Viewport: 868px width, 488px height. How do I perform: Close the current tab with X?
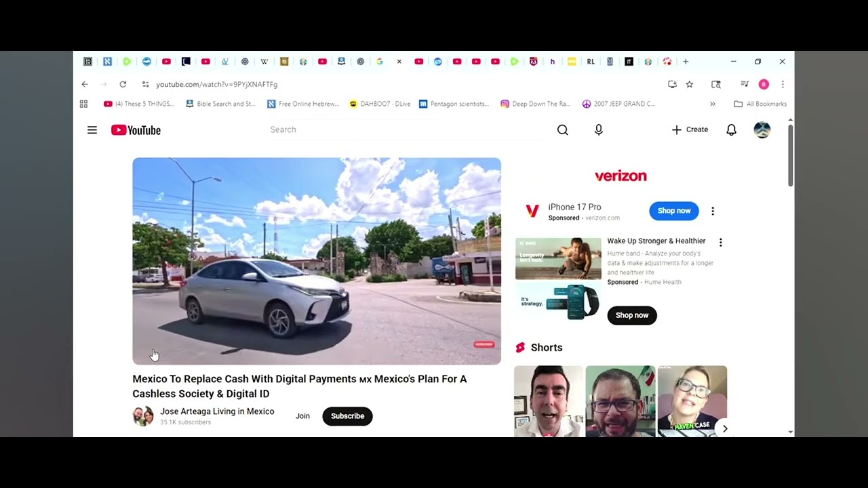point(399,62)
